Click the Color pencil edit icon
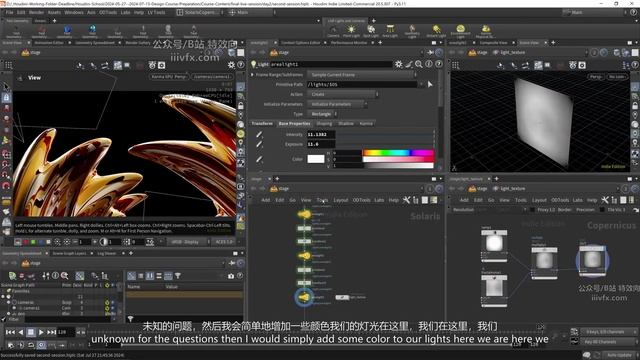 [259, 159]
